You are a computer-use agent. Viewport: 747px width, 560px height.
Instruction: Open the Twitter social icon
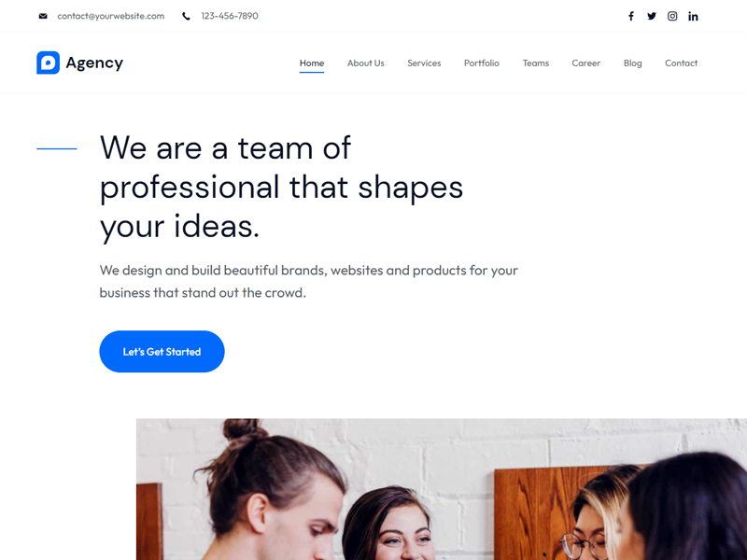(x=651, y=16)
